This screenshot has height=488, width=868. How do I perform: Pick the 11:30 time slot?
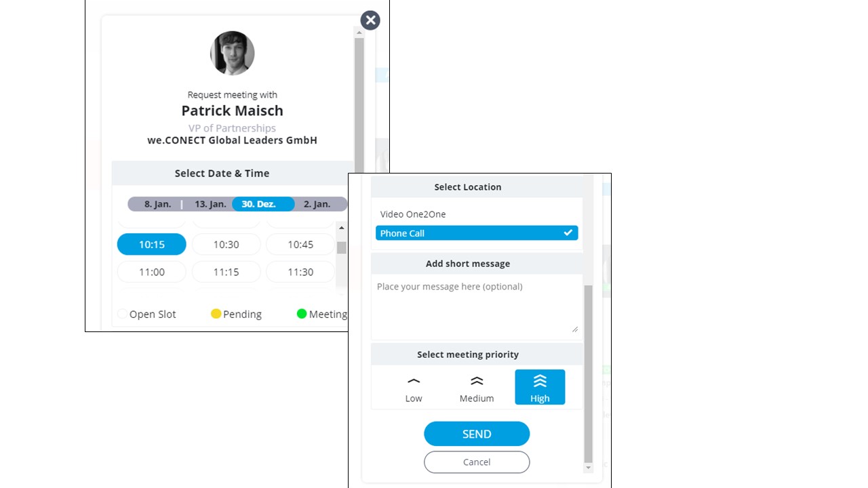(300, 272)
